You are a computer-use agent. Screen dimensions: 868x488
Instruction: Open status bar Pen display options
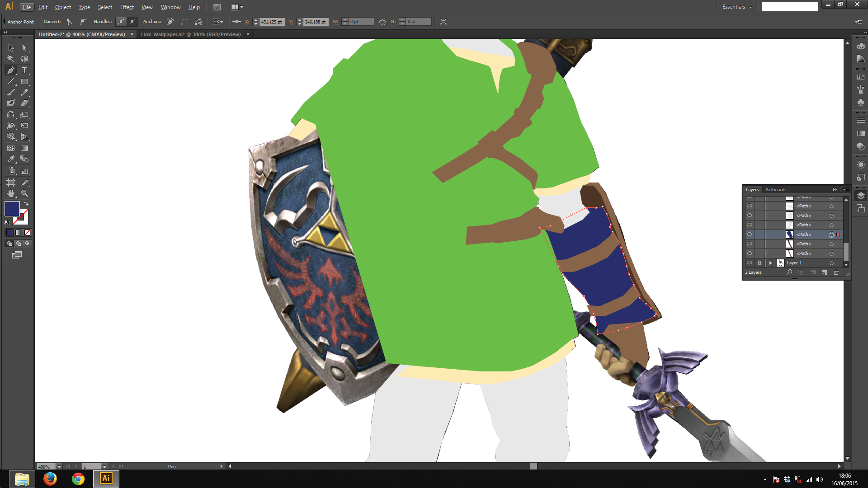(222, 466)
